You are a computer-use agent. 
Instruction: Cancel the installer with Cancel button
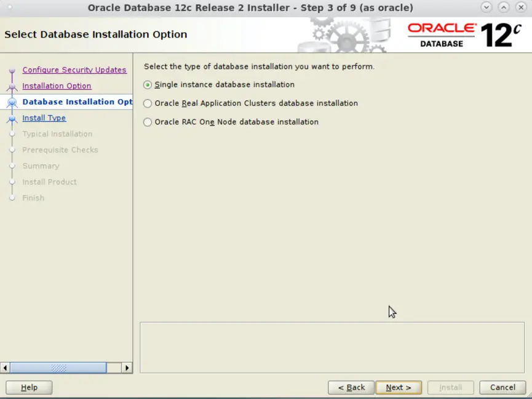pyautogui.click(x=502, y=387)
